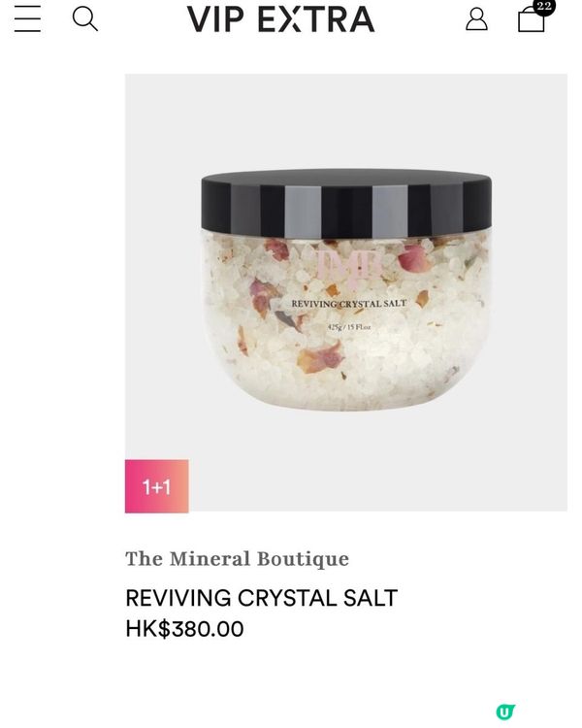Click the HK$380.00 price text

(184, 629)
